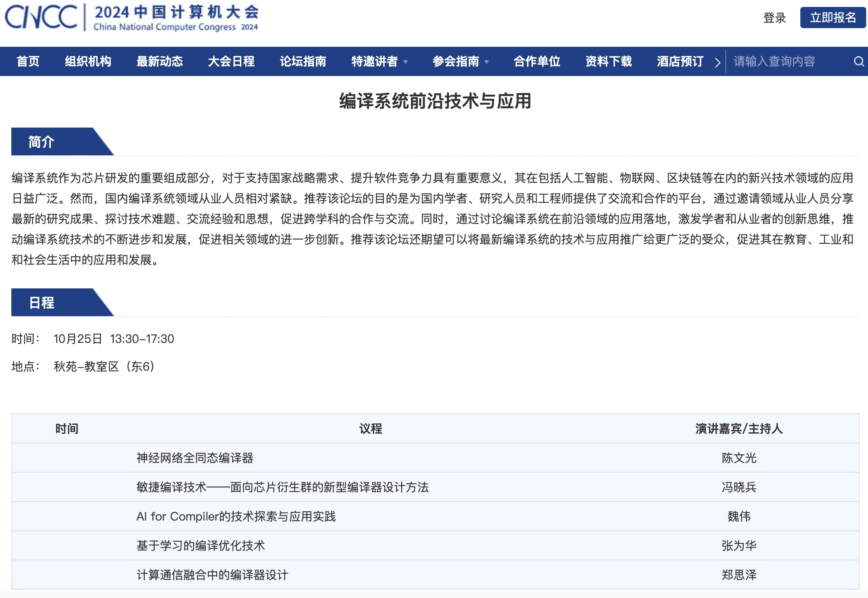Select 论坛指南 in the navigation bar
Image resolution: width=868 pixels, height=598 pixels.
point(303,61)
